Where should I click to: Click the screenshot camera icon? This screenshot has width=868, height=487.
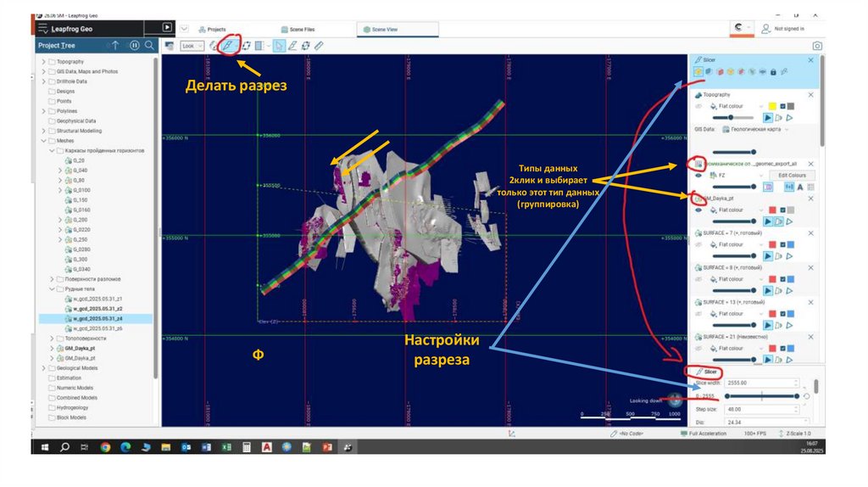coord(816,46)
